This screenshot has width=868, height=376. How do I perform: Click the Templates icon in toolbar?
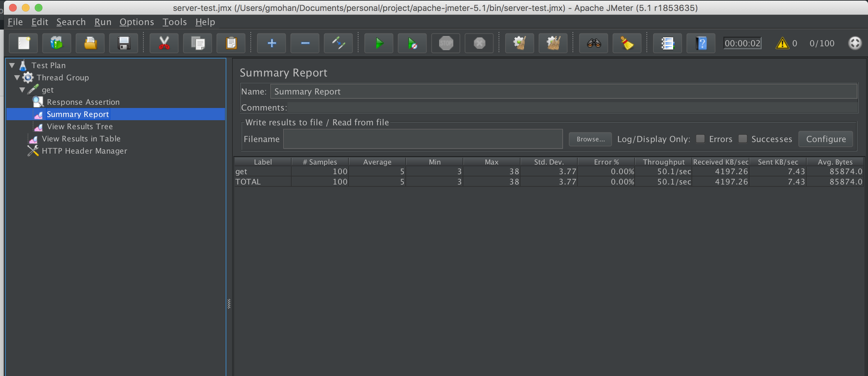click(x=57, y=43)
